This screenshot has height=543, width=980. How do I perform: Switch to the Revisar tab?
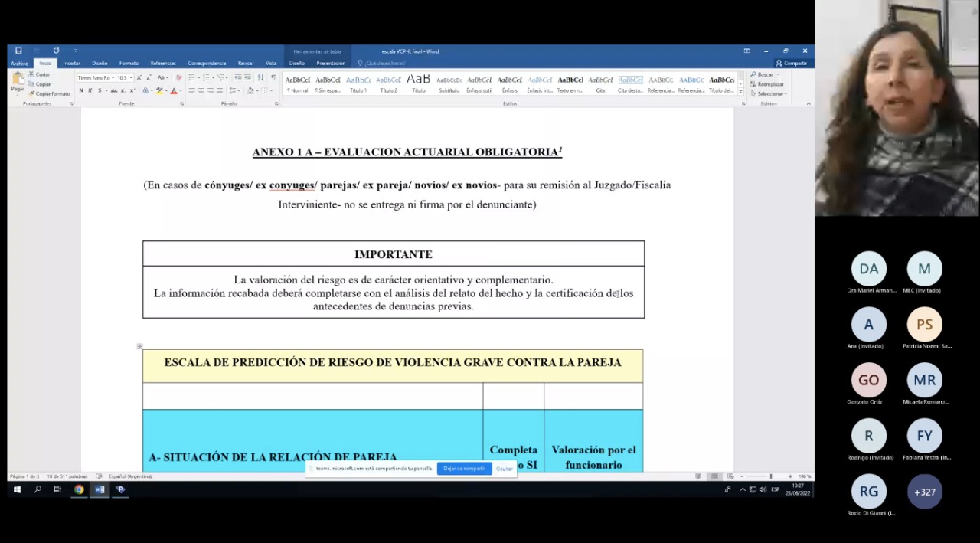click(x=246, y=63)
